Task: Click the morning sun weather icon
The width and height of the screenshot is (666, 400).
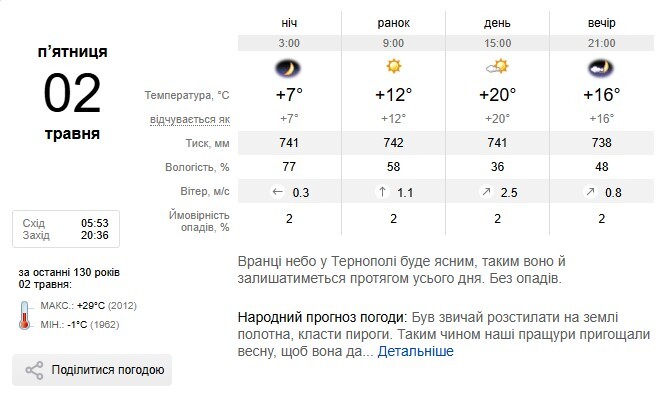Action: point(393,67)
